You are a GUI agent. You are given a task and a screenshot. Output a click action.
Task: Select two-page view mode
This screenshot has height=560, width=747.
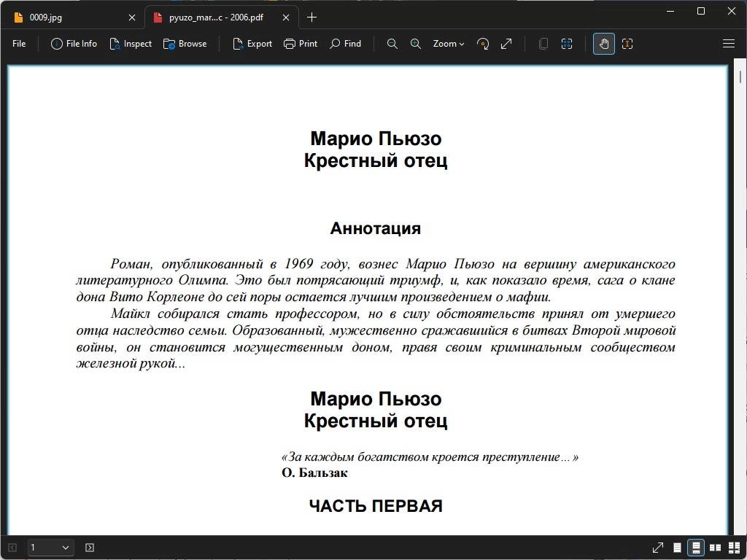pyautogui.click(x=715, y=548)
